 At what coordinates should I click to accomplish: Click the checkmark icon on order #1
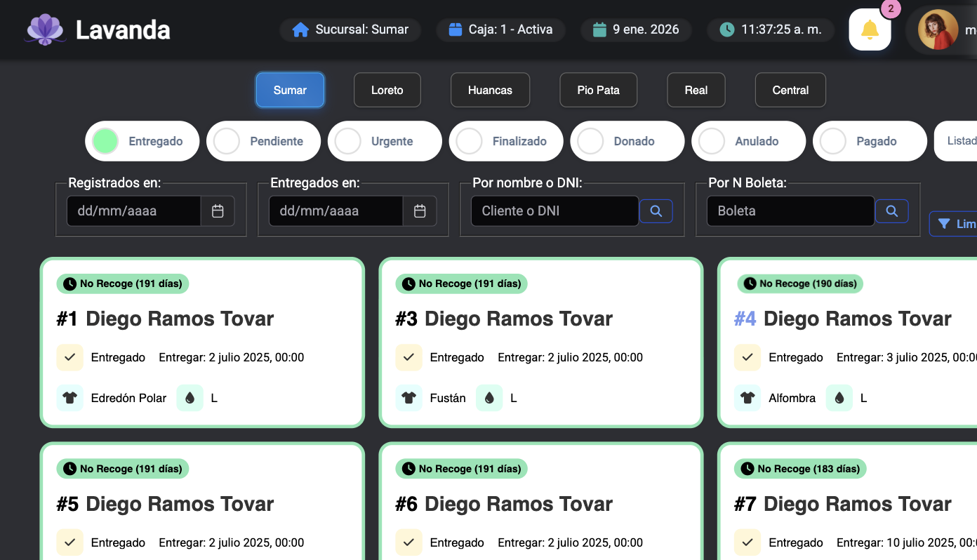[x=69, y=357]
